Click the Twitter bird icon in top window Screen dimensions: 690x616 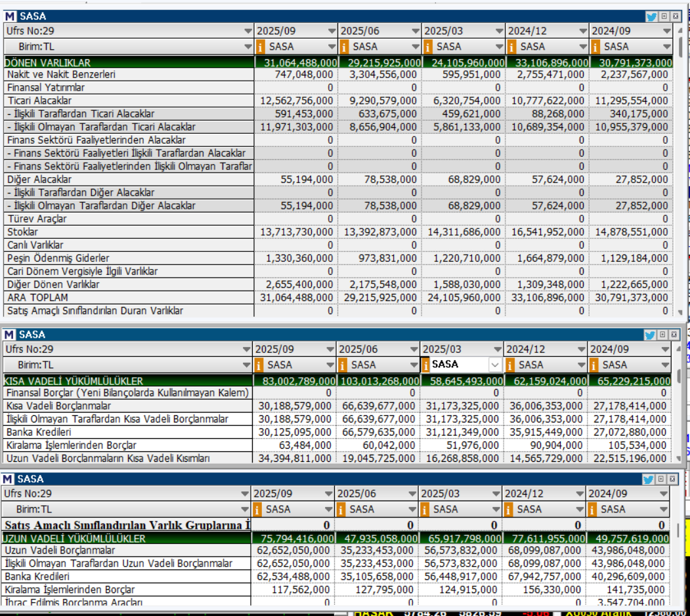(x=651, y=16)
